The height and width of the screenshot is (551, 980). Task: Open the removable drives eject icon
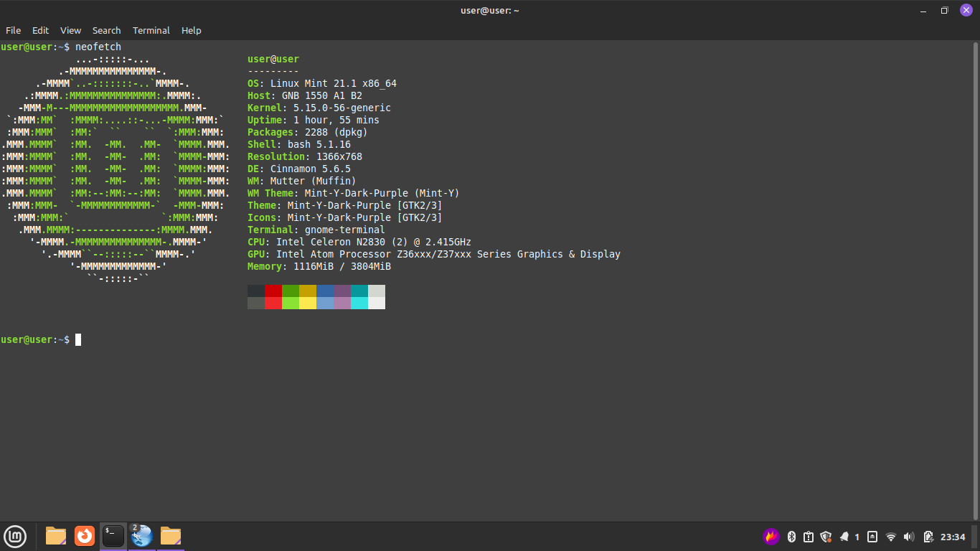872,537
